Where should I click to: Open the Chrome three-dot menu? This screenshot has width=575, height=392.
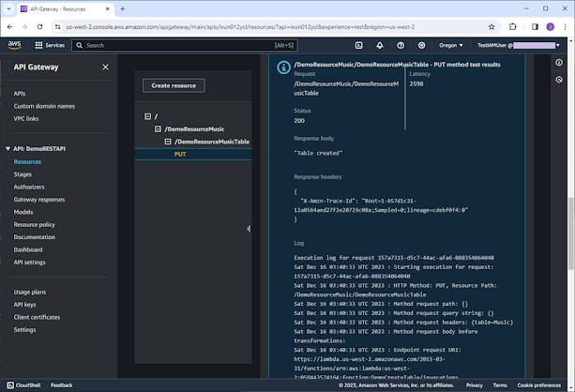[565, 27]
